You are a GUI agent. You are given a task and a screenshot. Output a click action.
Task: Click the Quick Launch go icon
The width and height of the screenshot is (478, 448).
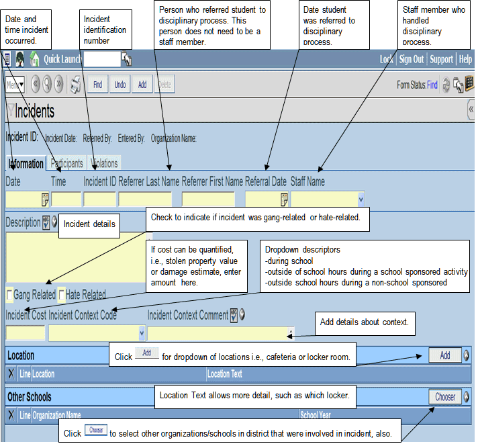click(x=126, y=59)
